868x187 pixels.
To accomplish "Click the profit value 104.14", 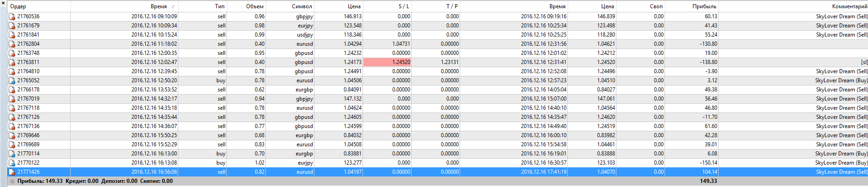I will 709,172.
